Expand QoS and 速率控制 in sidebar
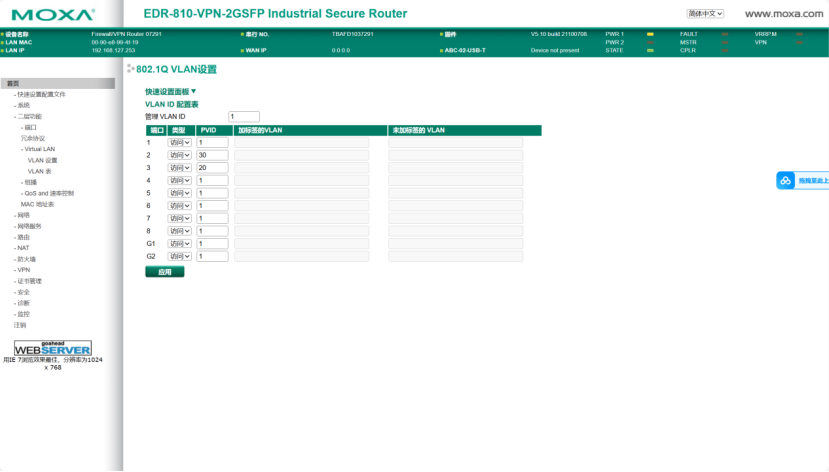The height and width of the screenshot is (472, 829). click(x=49, y=193)
